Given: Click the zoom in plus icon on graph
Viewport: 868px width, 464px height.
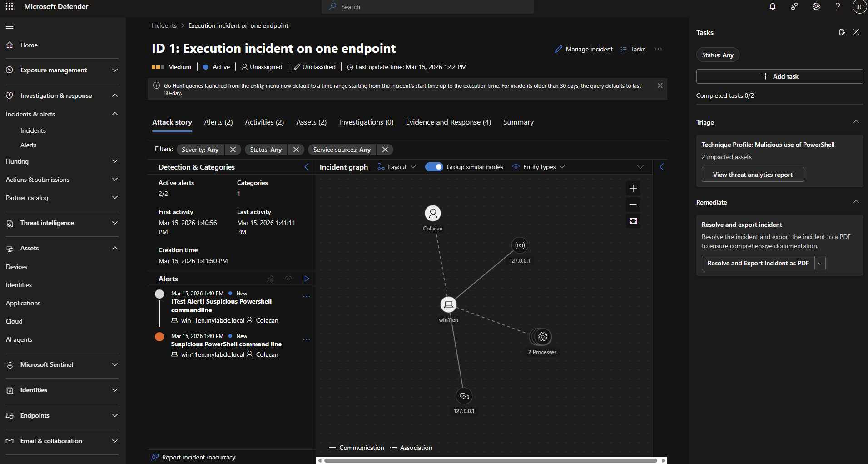Looking at the screenshot, I should click(633, 188).
